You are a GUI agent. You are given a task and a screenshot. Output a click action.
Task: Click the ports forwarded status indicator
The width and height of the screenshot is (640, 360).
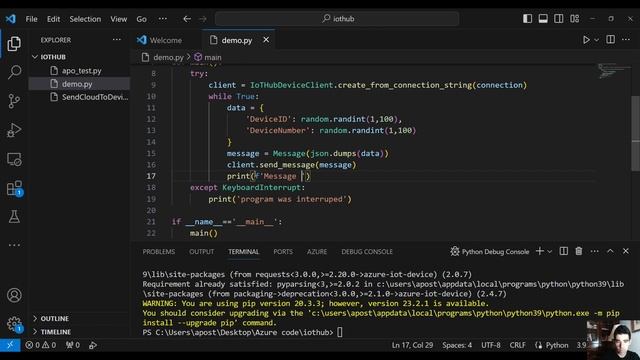point(73,345)
